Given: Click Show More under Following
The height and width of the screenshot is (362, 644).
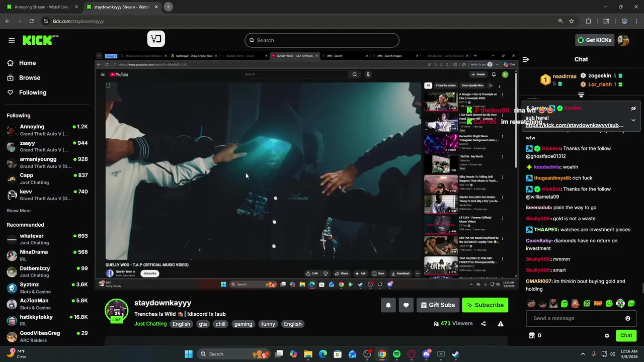Looking at the screenshot, I should [x=19, y=211].
